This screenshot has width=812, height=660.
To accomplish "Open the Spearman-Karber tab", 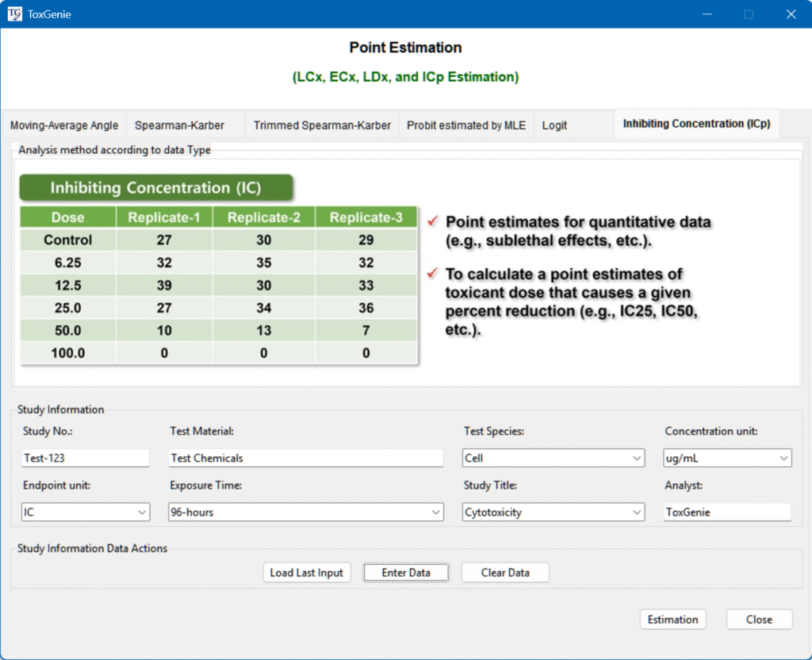I will click(179, 125).
